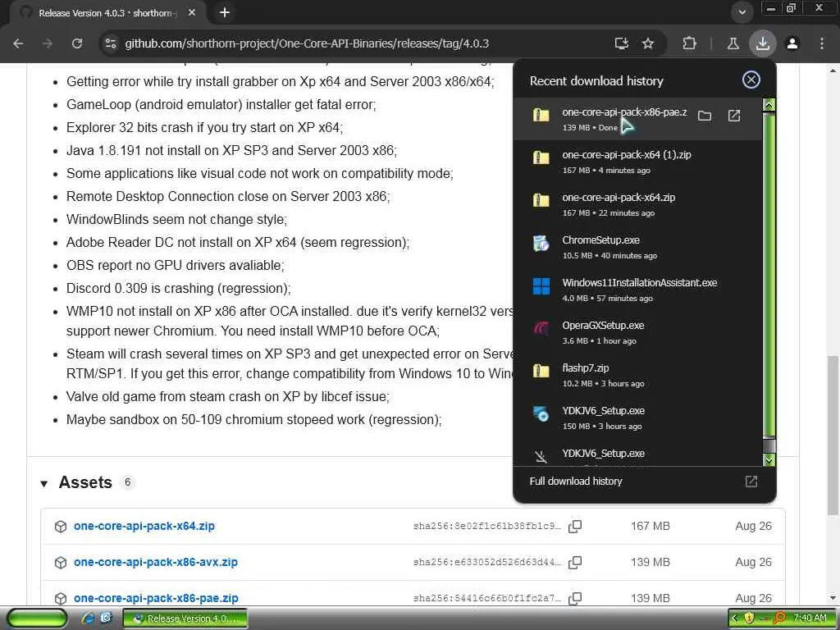Open Windows11InstallationAssistant.exe download entry
This screenshot has width=840, height=630.
637,290
